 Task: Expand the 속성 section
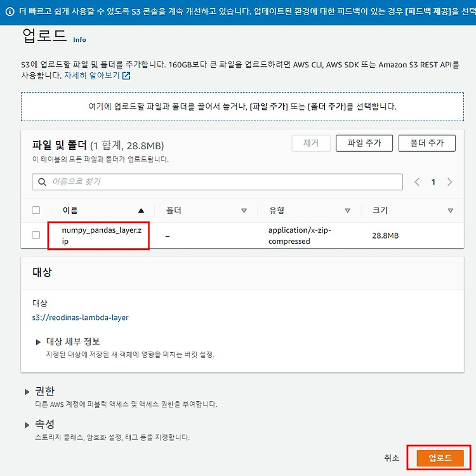(27, 425)
